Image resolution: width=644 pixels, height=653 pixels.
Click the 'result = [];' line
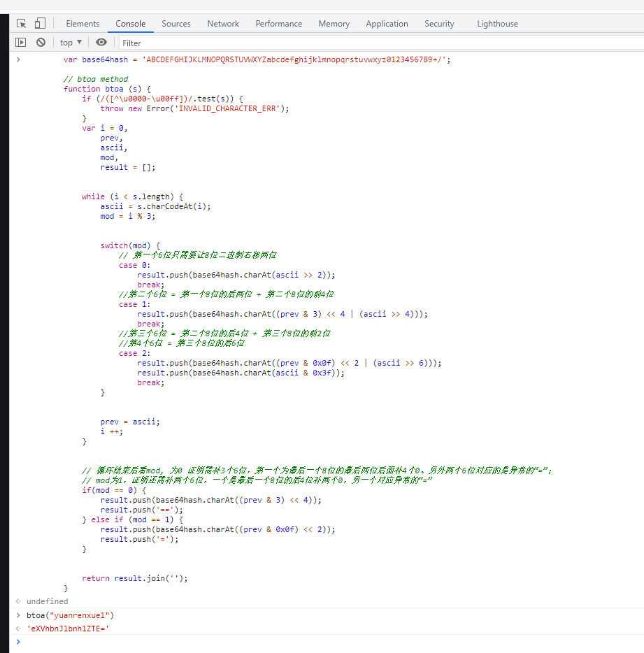(x=127, y=167)
